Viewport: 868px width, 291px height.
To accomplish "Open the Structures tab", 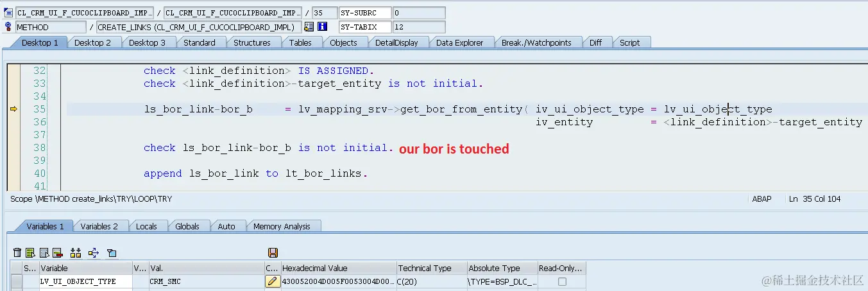I will (252, 42).
